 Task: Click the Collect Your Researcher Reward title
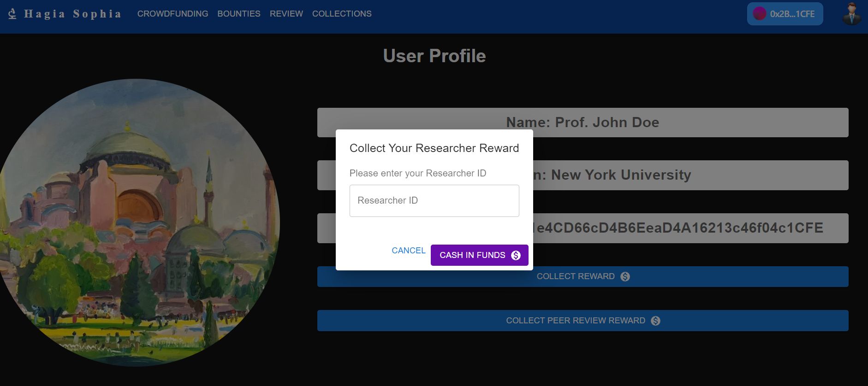pos(434,148)
